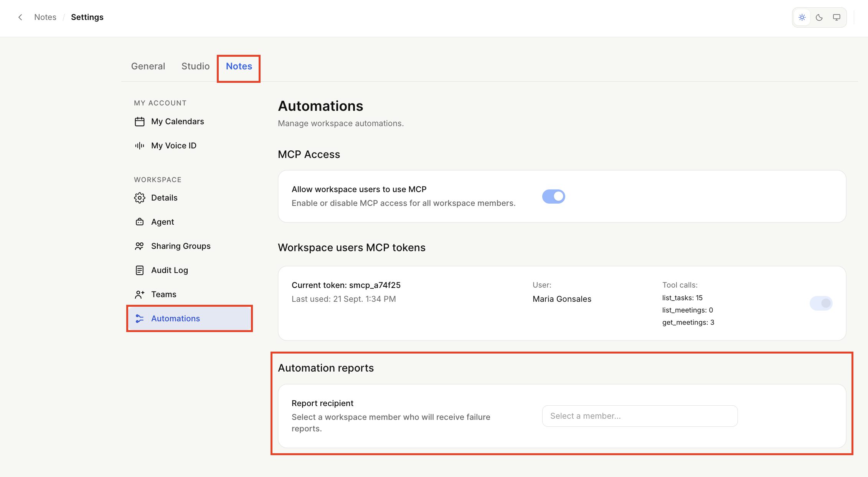Click the Maria Gonsales user name
The height and width of the screenshot is (477, 868).
tap(562, 299)
